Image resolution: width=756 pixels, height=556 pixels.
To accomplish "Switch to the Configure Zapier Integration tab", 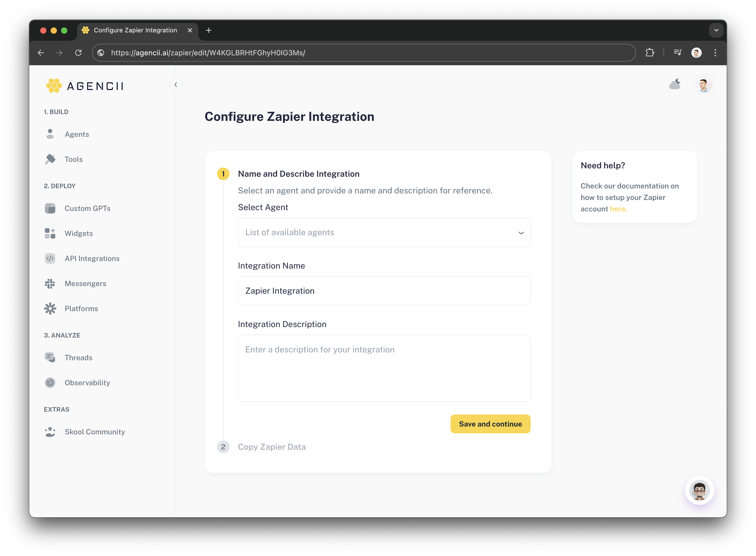I will 135,30.
